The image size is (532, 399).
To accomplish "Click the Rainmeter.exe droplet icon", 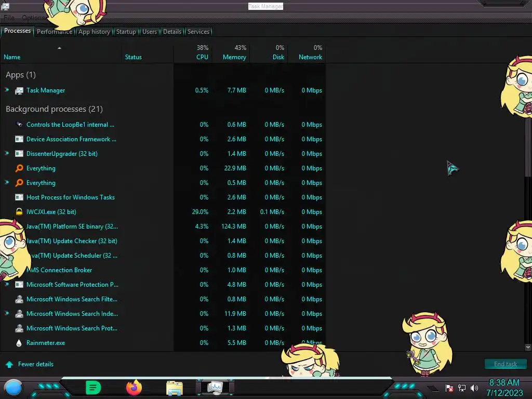I will click(x=19, y=343).
